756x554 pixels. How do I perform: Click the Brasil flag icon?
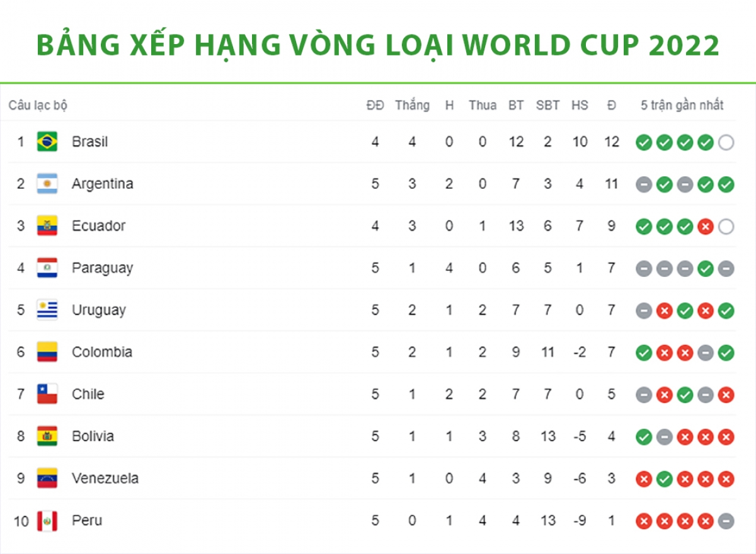[47, 142]
